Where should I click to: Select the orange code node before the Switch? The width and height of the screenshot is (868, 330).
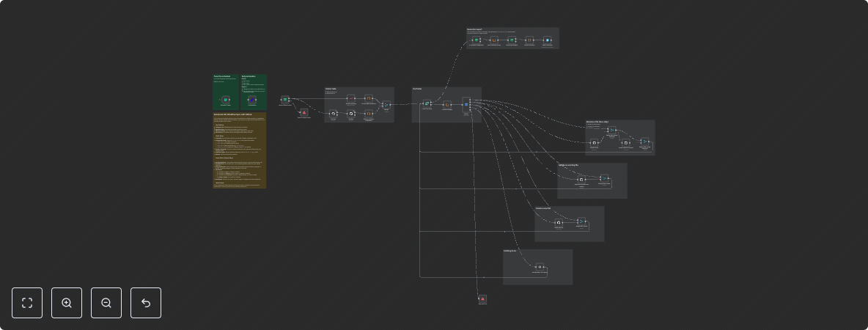coord(447,104)
